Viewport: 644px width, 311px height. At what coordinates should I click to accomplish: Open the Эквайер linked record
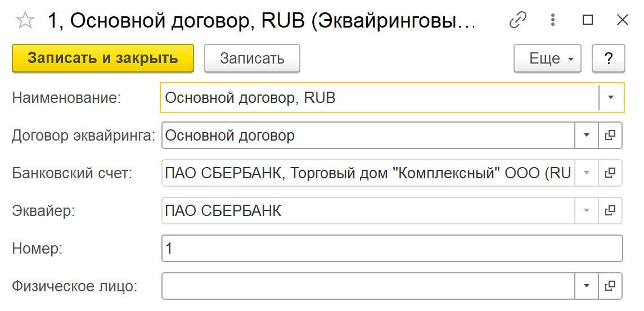[610, 211]
